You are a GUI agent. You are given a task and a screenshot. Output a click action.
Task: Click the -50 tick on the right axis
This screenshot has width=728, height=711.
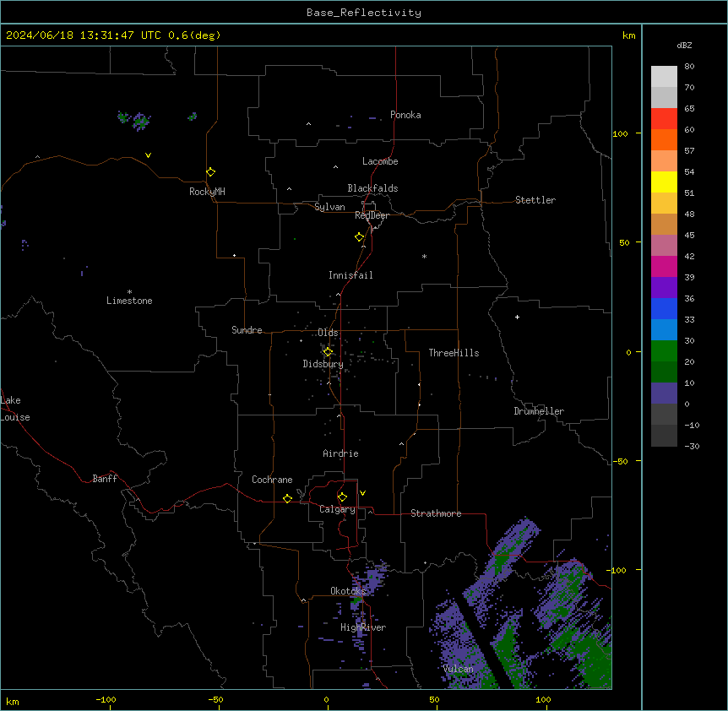click(x=620, y=461)
